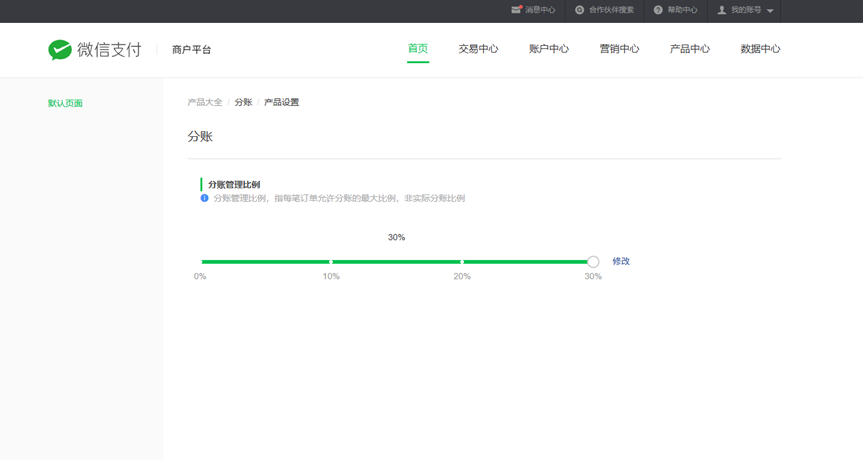Go to the 账户中心 tab
This screenshot has height=460, width=863.
click(549, 49)
